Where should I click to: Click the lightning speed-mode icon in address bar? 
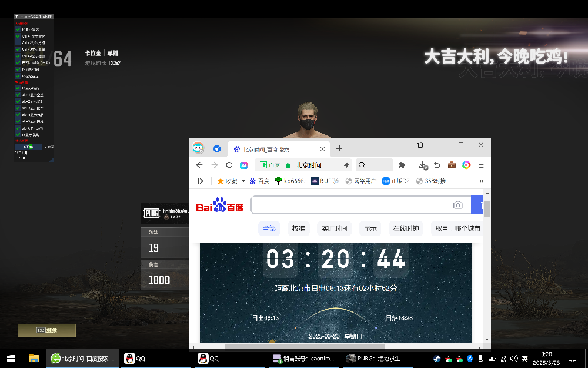tap(346, 165)
